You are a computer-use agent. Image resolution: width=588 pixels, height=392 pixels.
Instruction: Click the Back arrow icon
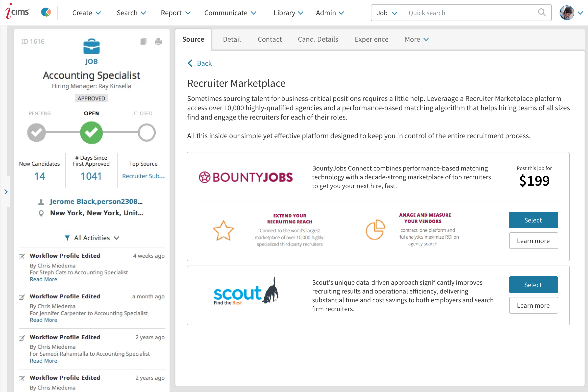click(190, 63)
